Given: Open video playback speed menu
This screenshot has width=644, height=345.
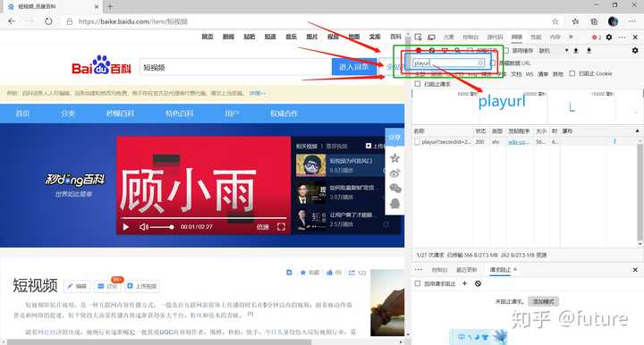Looking at the screenshot, I should pyautogui.click(x=263, y=227).
